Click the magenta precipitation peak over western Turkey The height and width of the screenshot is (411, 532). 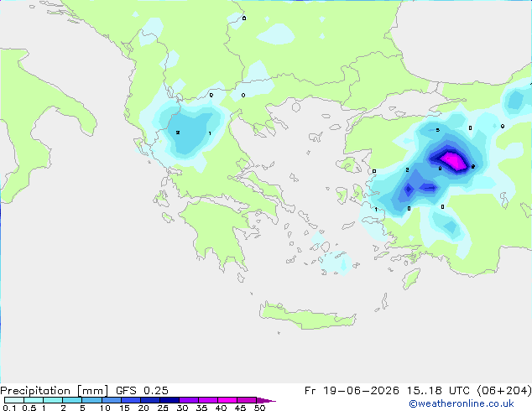tap(454, 161)
